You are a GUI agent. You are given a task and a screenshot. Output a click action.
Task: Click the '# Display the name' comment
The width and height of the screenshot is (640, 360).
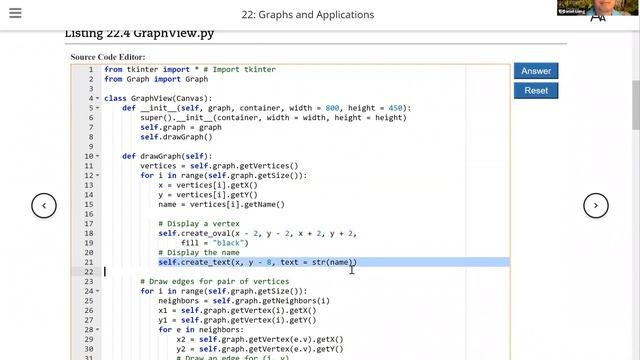(199, 253)
